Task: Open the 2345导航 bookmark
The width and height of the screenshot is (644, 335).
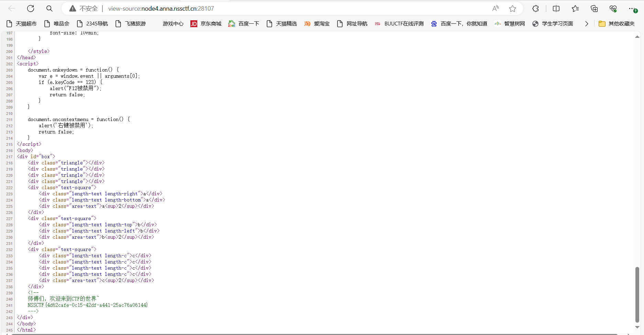Action: coord(92,23)
